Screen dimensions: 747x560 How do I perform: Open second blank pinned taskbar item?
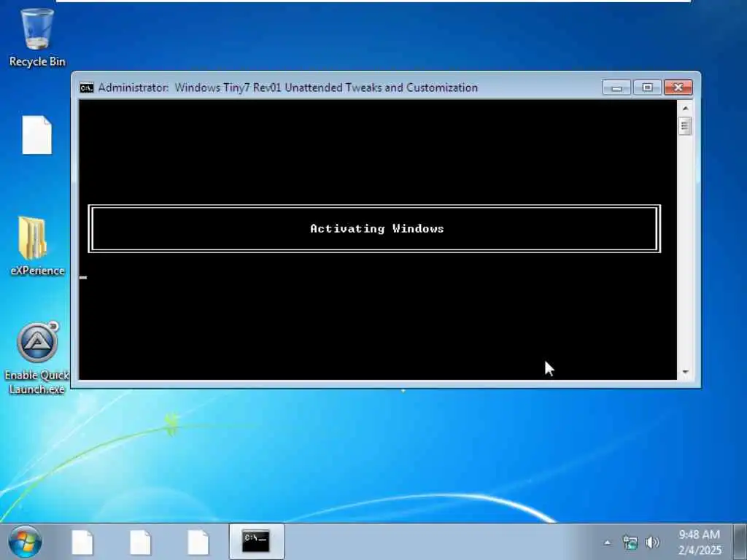tap(141, 542)
